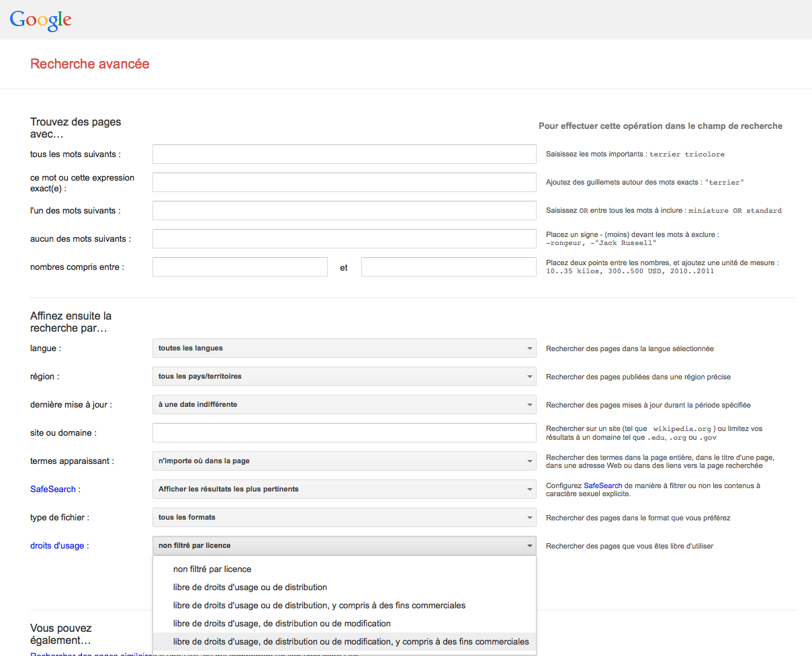Open the droits d'usage label link
This screenshot has width=812, height=656.
pyautogui.click(x=57, y=546)
